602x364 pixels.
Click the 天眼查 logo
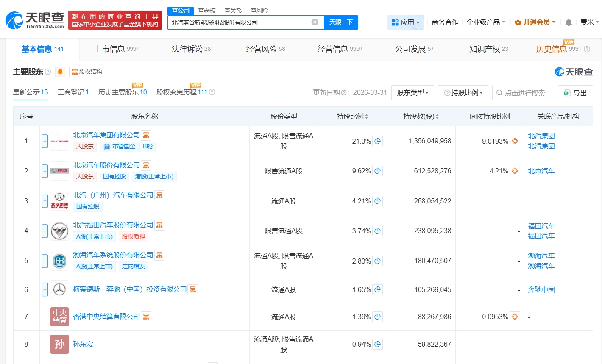point(35,20)
